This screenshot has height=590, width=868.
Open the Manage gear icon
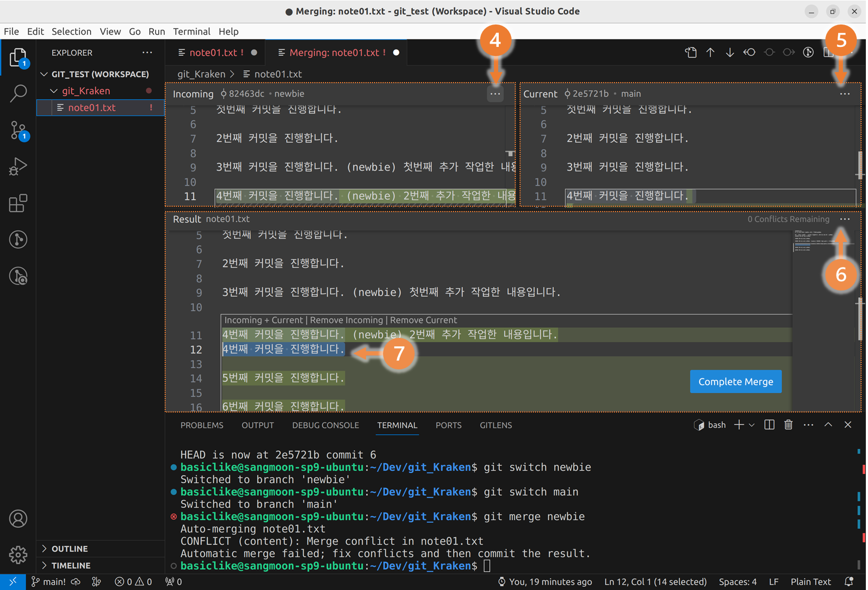18,555
